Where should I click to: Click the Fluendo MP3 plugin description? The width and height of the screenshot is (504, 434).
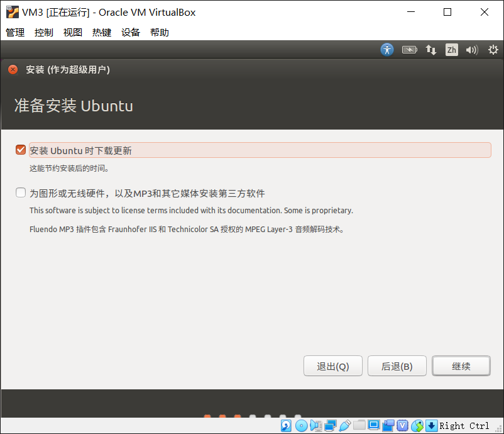pos(187,230)
